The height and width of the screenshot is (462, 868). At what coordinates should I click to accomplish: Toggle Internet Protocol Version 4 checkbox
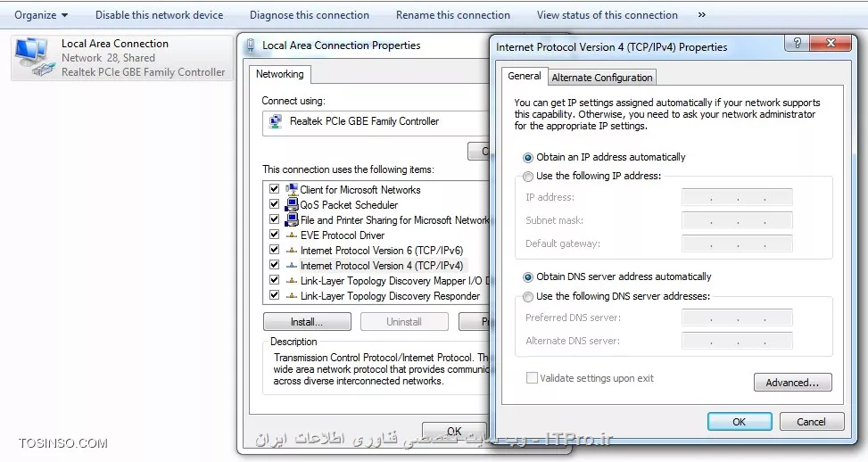pyautogui.click(x=274, y=265)
